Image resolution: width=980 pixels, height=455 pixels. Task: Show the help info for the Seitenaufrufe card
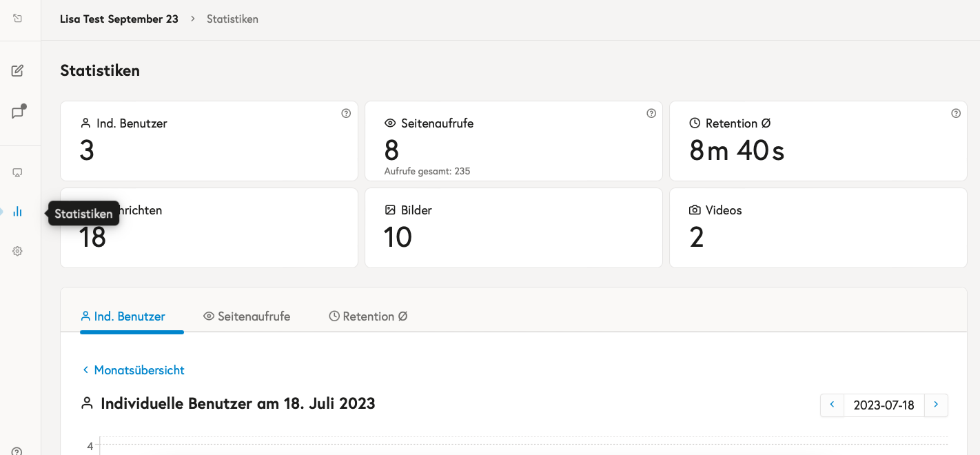click(651, 113)
